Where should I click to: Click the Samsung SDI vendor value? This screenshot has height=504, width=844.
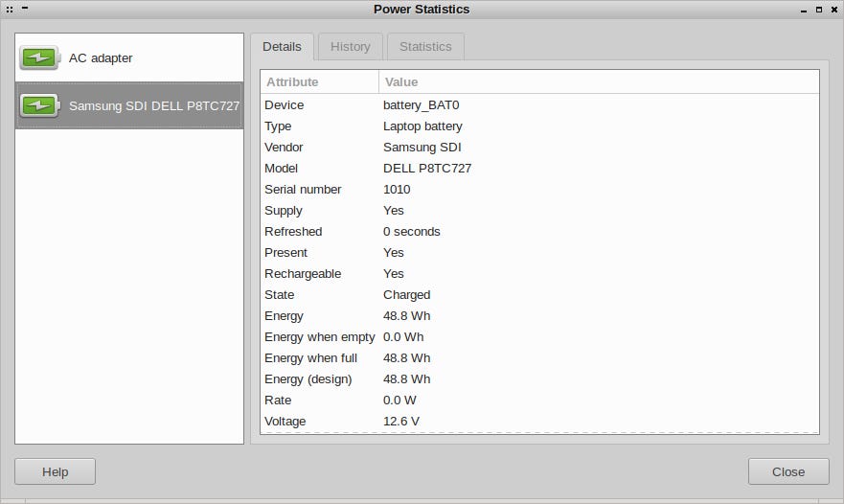422,147
